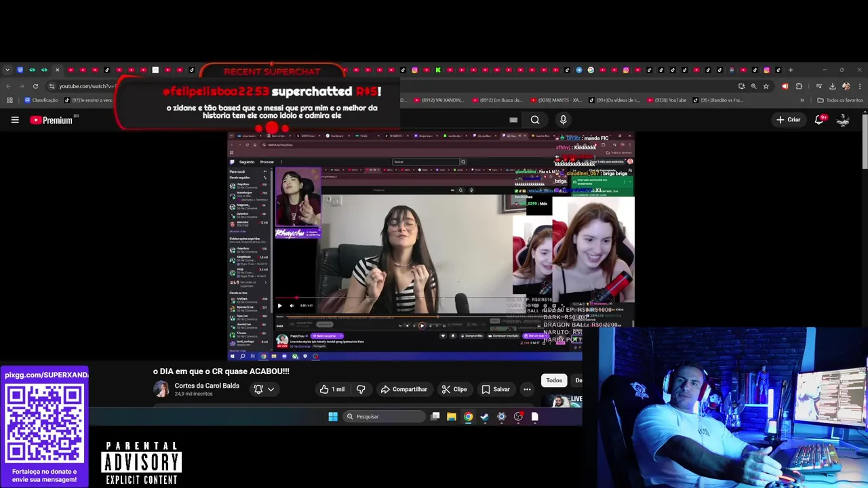Expand the subscription bell notification dropdown
868x488 pixels.
tap(264, 389)
